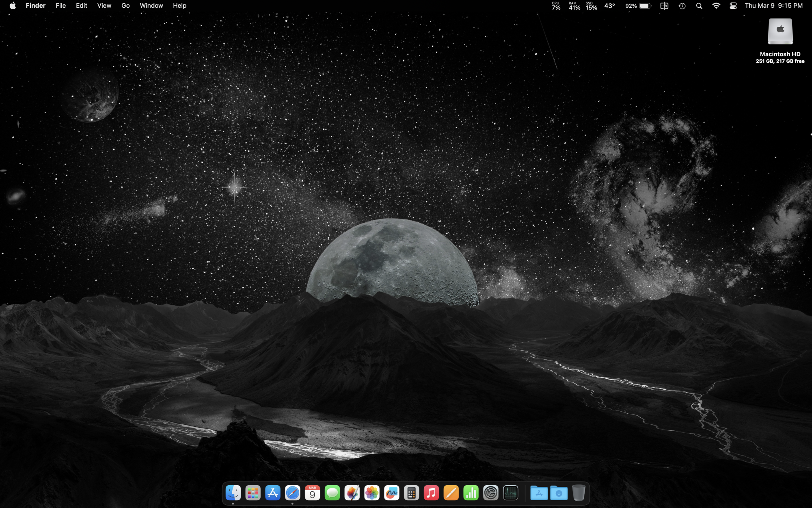Open the Apple menu
812x508 pixels.
13,6
